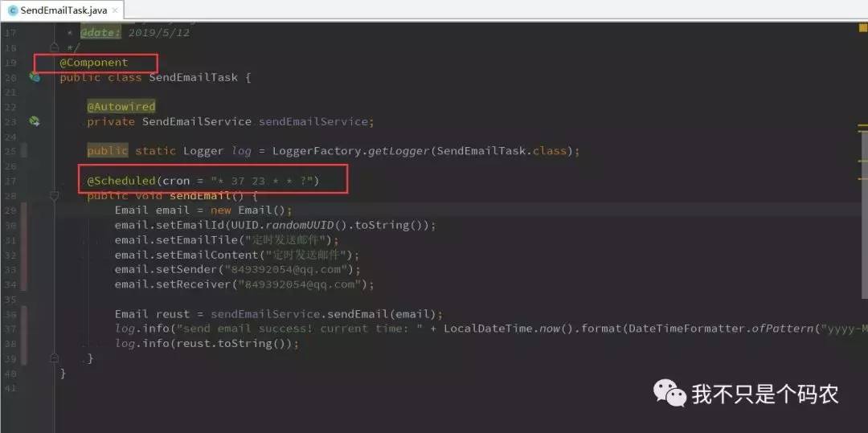Collapse the Javadoc comment fold marker at line 18
Image resolution: width=868 pixels, height=433 pixels.
click(x=55, y=48)
